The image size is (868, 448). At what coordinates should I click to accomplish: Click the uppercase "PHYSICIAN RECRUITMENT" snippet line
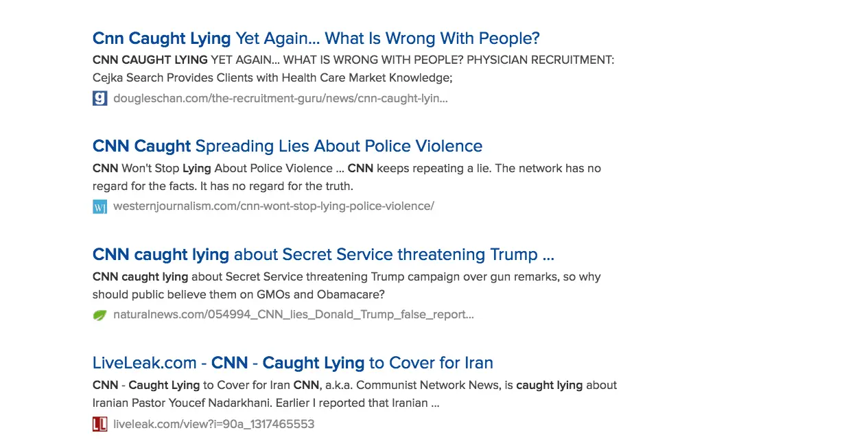tap(353, 60)
